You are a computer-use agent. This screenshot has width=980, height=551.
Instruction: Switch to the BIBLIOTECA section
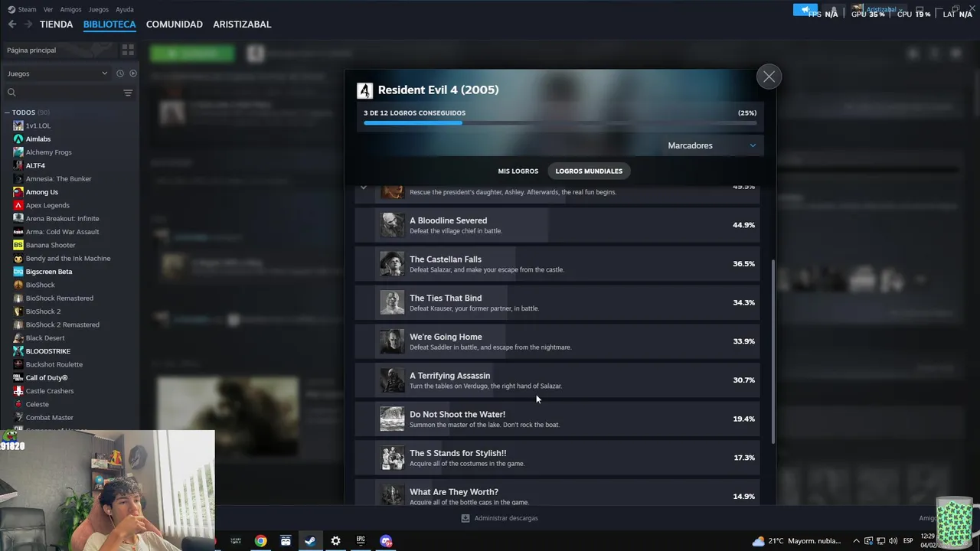pyautogui.click(x=109, y=24)
